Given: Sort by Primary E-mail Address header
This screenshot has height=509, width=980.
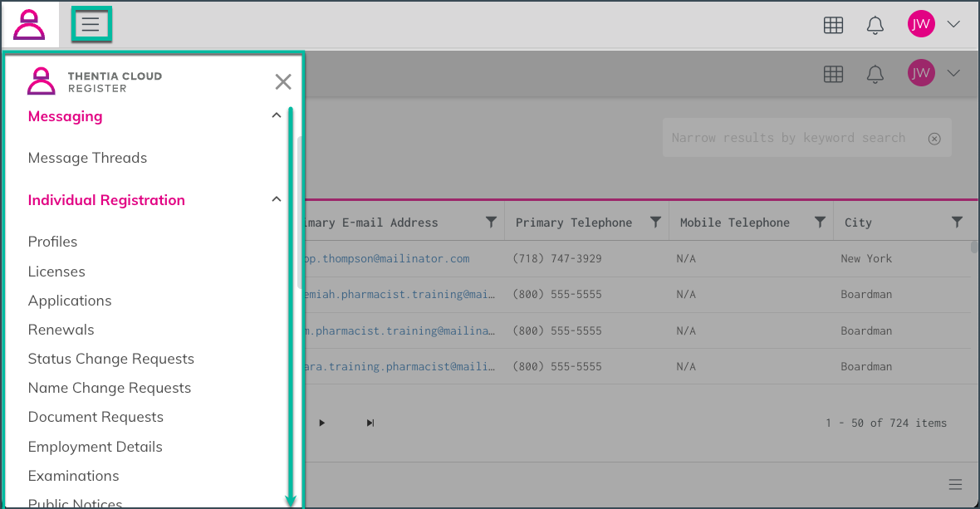Looking at the screenshot, I should [371, 223].
